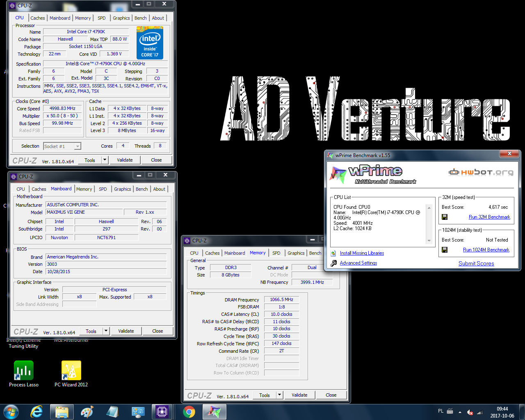Click the Windows Start orb
525x420 pixels.
pos(11,412)
